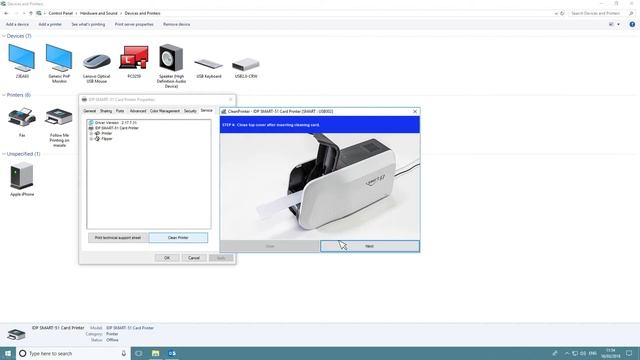Expand the Printer node in Service tree

91,133
